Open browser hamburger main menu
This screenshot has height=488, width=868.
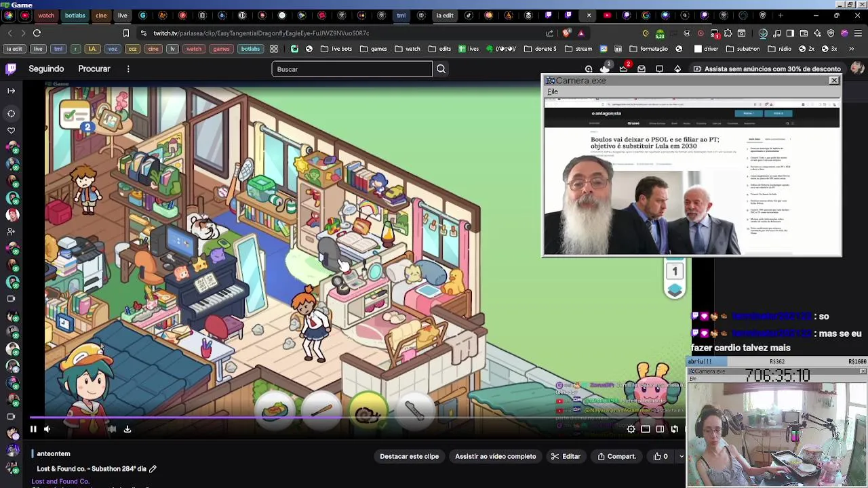pyautogui.click(x=858, y=33)
